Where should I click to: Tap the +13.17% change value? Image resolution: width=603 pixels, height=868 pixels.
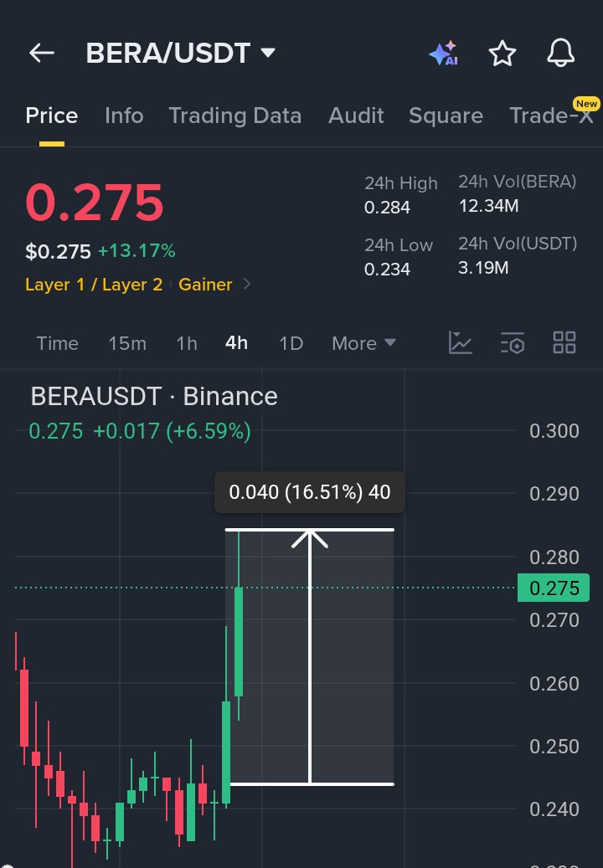(x=137, y=251)
